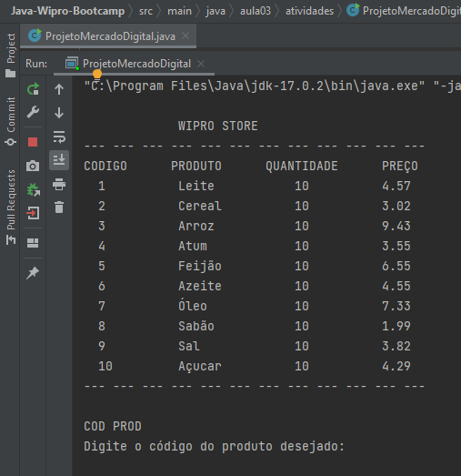This screenshot has width=461, height=476.
Task: Move up the stack trace arrow
Action: (59, 89)
